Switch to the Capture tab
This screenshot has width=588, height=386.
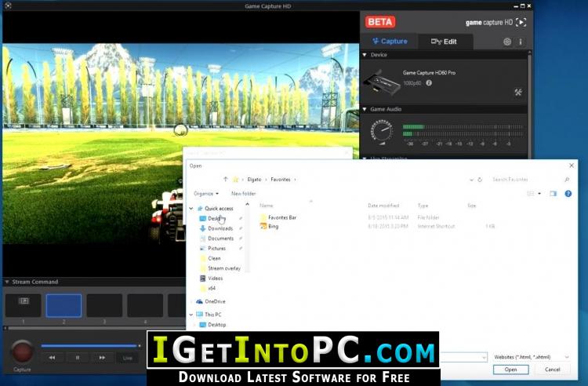(x=390, y=42)
